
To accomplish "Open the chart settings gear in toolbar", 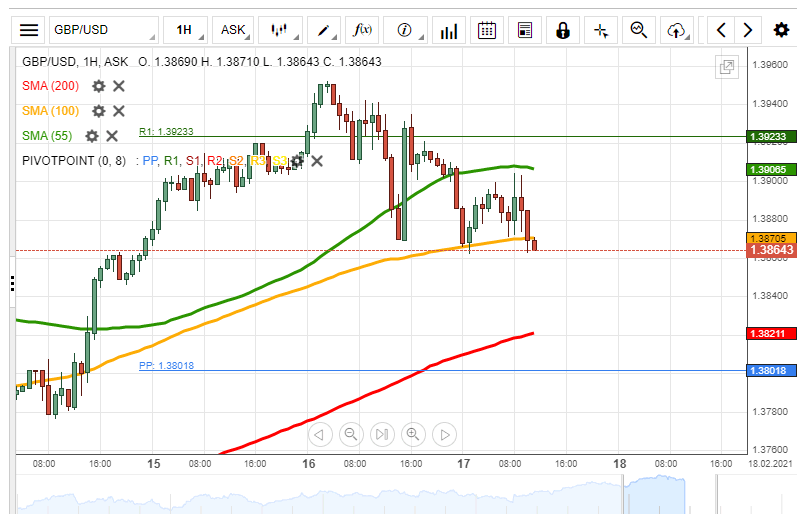I will click(781, 30).
